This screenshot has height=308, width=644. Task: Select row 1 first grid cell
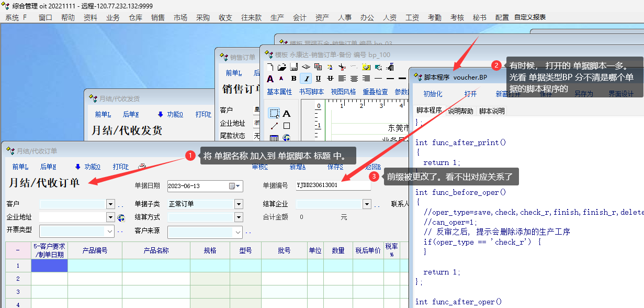49,266
